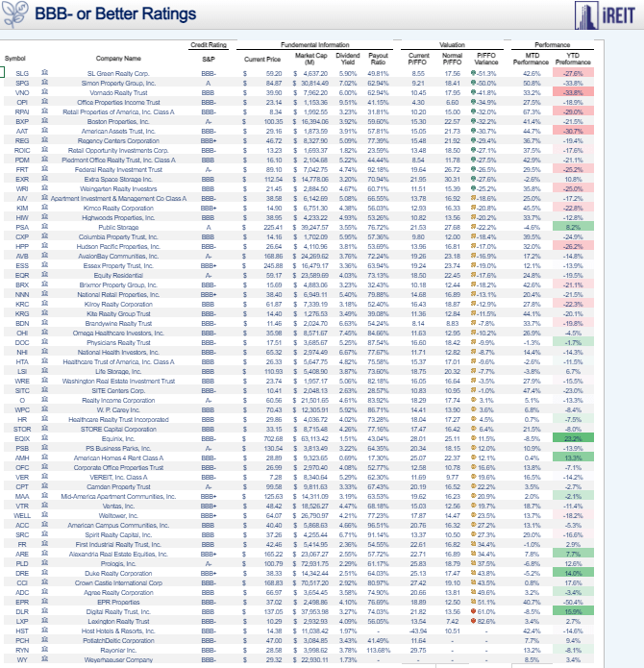The width and height of the screenshot is (644, 668).
Task: Click the leaf logo beside the title
Action: 15,13
